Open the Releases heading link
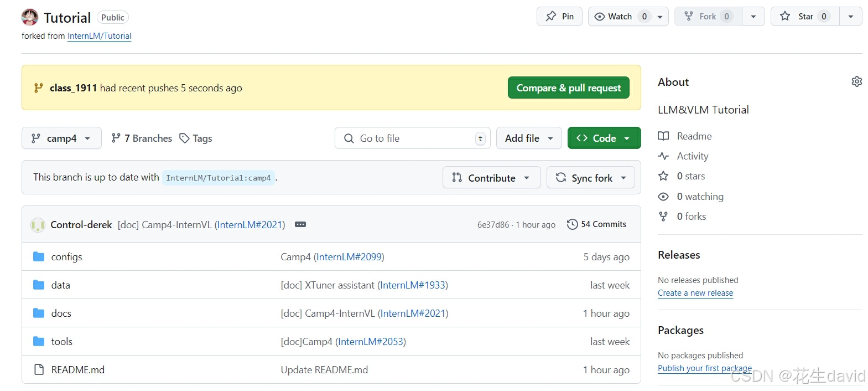Viewport: 868px width, 391px height. click(x=679, y=255)
